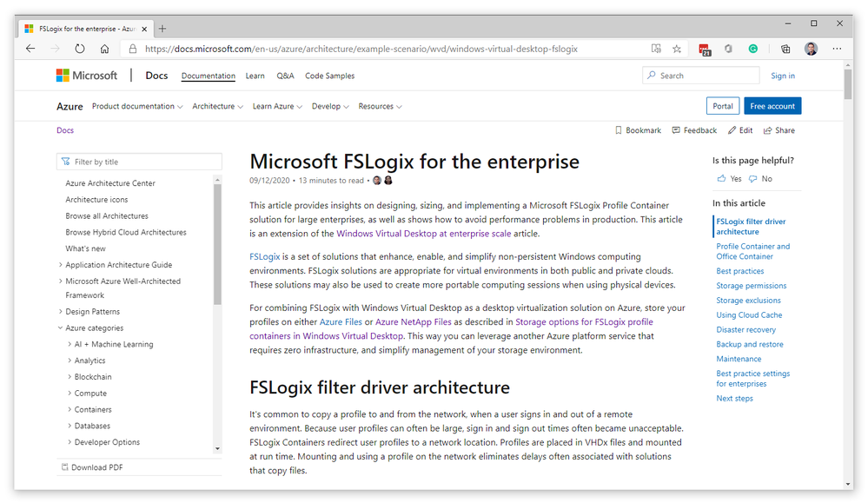Image resolution: width=868 pixels, height=503 pixels.
Task: Collapse the Azure categories tree node
Action: [x=60, y=328]
